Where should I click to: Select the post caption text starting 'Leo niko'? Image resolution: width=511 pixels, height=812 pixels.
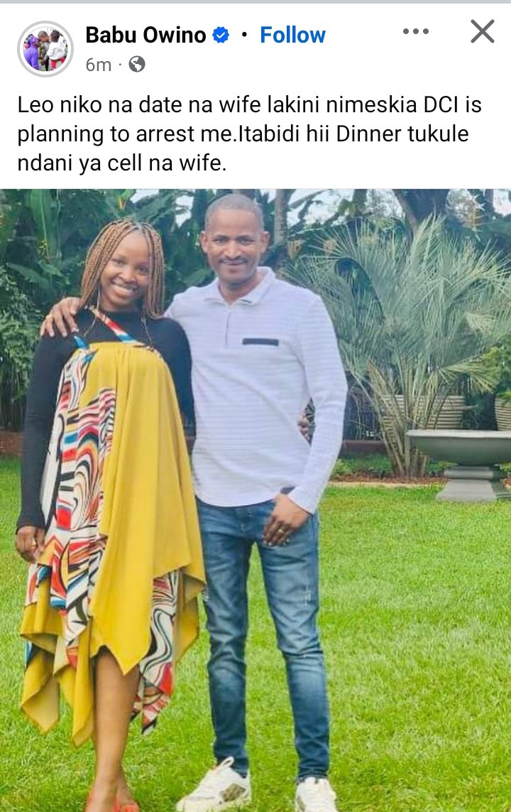[x=249, y=134]
